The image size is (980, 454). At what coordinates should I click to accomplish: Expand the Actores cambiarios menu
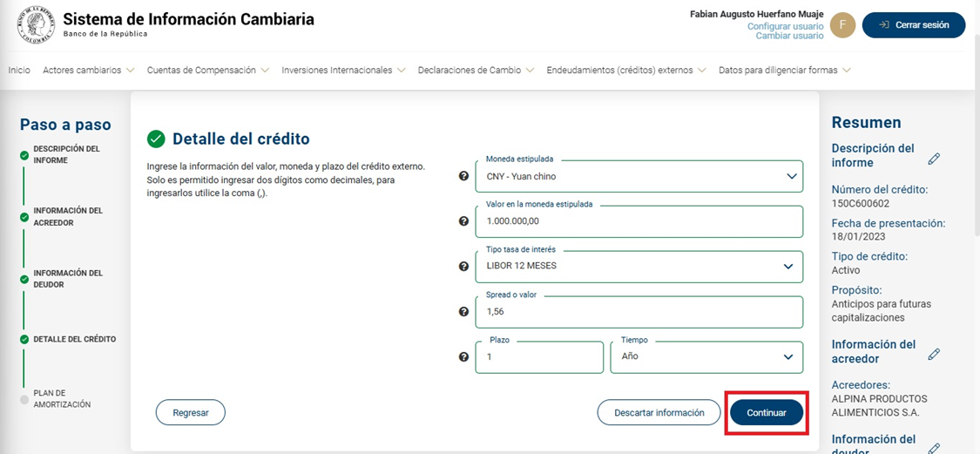[x=88, y=71]
